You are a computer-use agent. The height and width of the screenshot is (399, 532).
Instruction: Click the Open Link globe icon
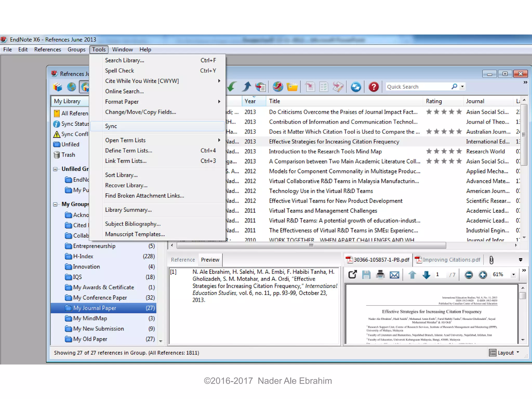pyautogui.click(x=278, y=87)
